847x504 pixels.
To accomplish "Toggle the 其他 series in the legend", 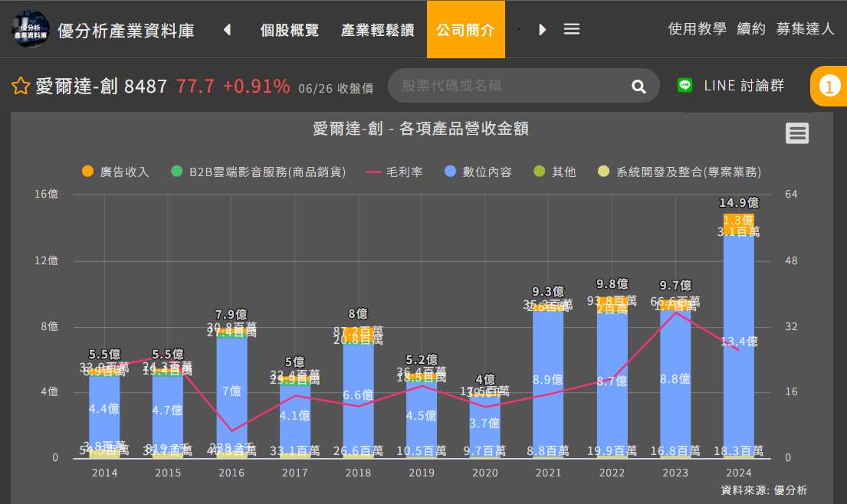I will click(x=555, y=172).
